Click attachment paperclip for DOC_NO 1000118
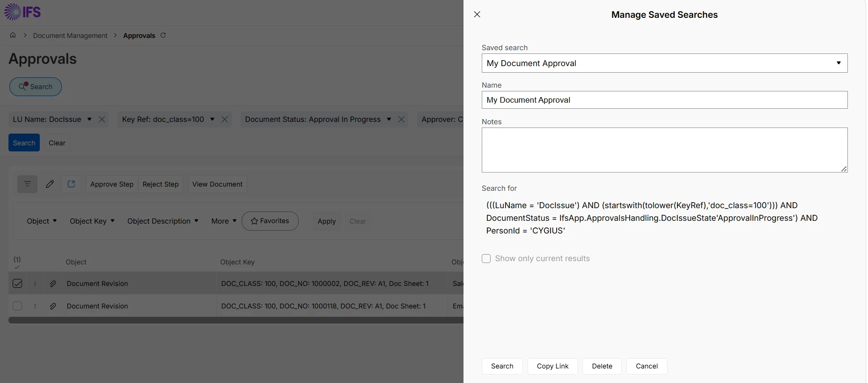Screen dimensions: 868x383 pyautogui.click(x=53, y=306)
